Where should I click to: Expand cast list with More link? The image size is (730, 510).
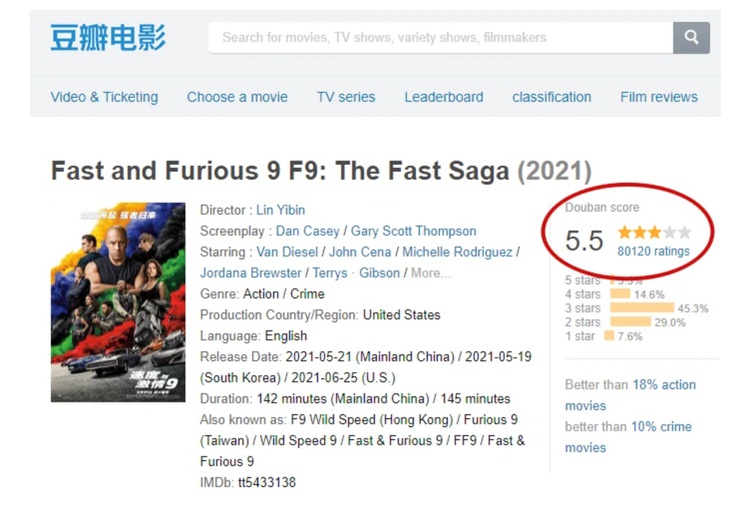430,273
